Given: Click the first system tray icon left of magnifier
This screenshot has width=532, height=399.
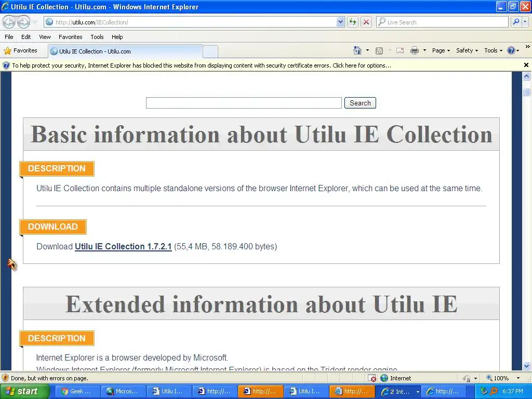Looking at the screenshot, I should [484, 391].
